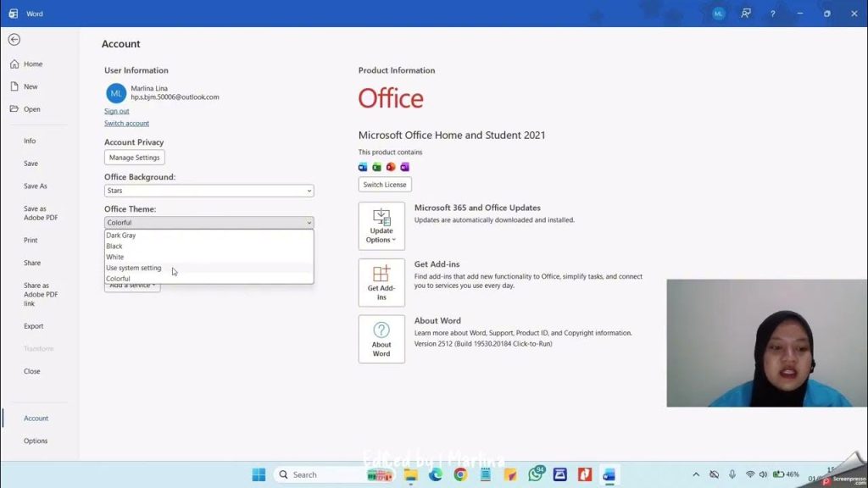
Task: Open Microsoft Edge from taskbar
Action: point(436,474)
